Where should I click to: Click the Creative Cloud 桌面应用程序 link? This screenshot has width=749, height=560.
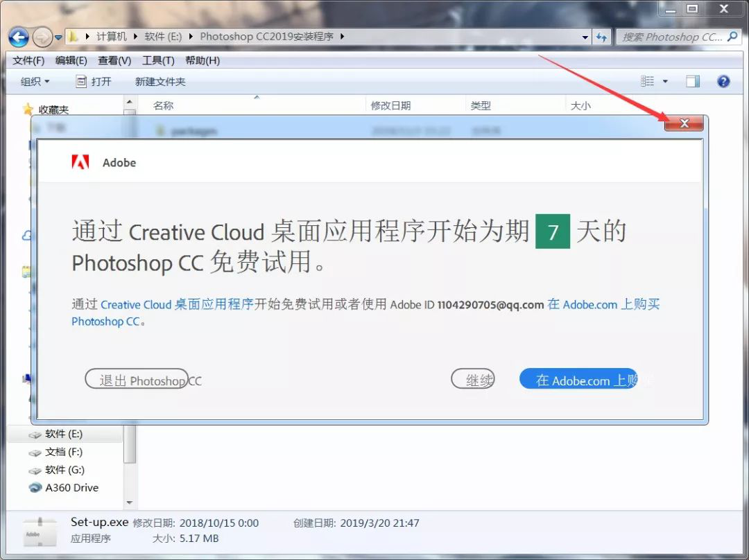tap(177, 304)
